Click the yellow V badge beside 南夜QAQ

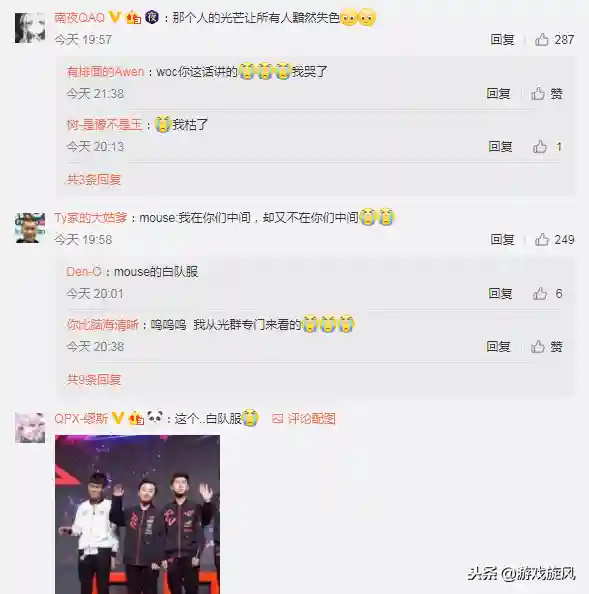pyautogui.click(x=115, y=17)
